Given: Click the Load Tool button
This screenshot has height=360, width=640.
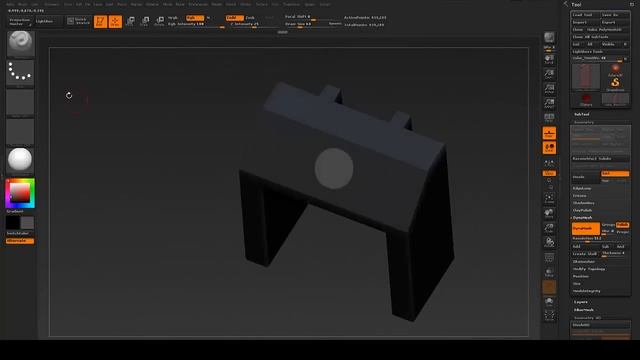Looking at the screenshot, I should coord(586,15).
